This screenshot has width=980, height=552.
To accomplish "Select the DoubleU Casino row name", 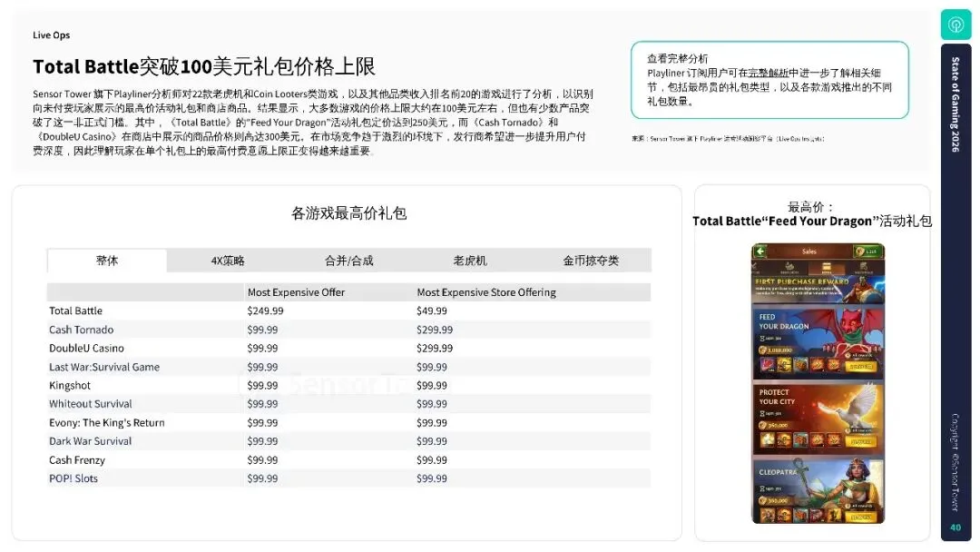I will [86, 349].
